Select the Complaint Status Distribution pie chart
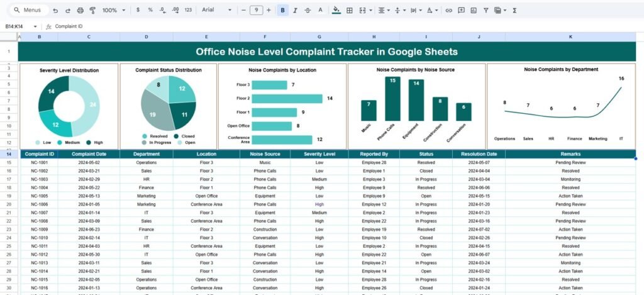 [x=169, y=106]
